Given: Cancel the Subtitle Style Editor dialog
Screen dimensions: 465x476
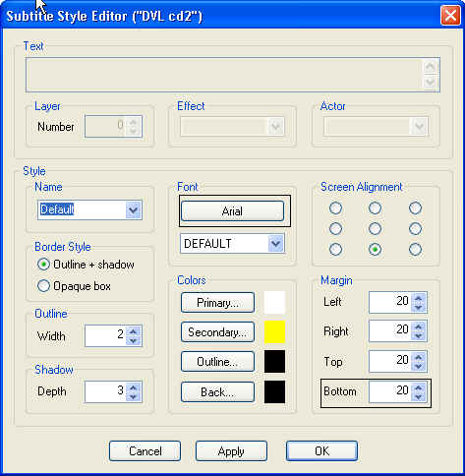Looking at the screenshot, I should coord(145,451).
